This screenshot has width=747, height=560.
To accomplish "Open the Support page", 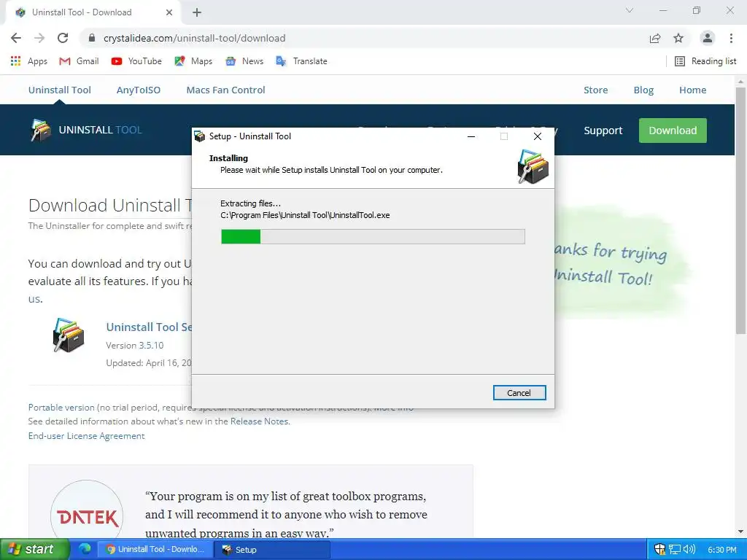I will click(x=603, y=131).
